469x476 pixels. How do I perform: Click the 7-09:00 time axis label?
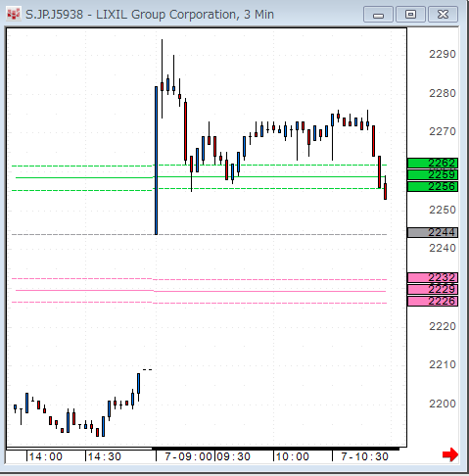click(188, 456)
